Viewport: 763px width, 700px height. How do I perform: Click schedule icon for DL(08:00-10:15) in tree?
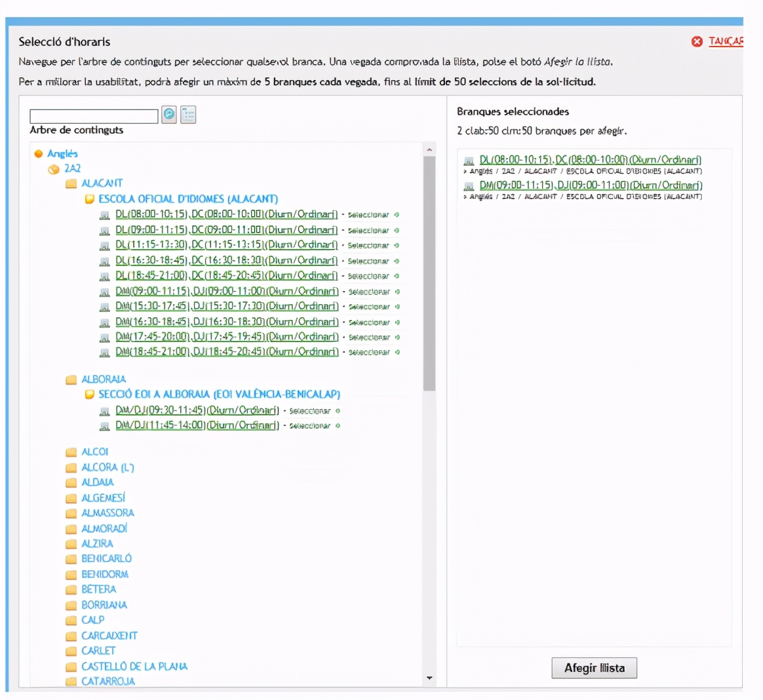pyautogui.click(x=104, y=215)
